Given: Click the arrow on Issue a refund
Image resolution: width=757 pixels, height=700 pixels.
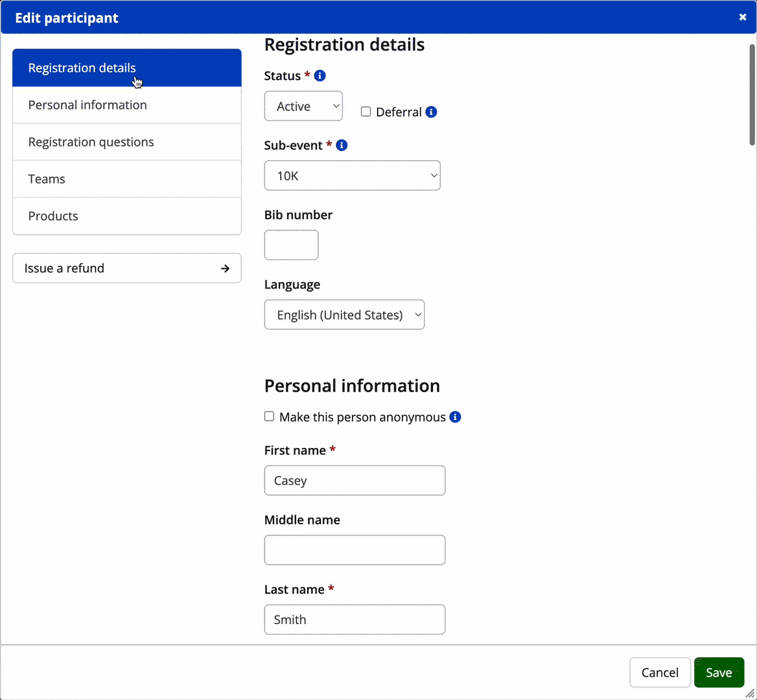Looking at the screenshot, I should coord(225,268).
